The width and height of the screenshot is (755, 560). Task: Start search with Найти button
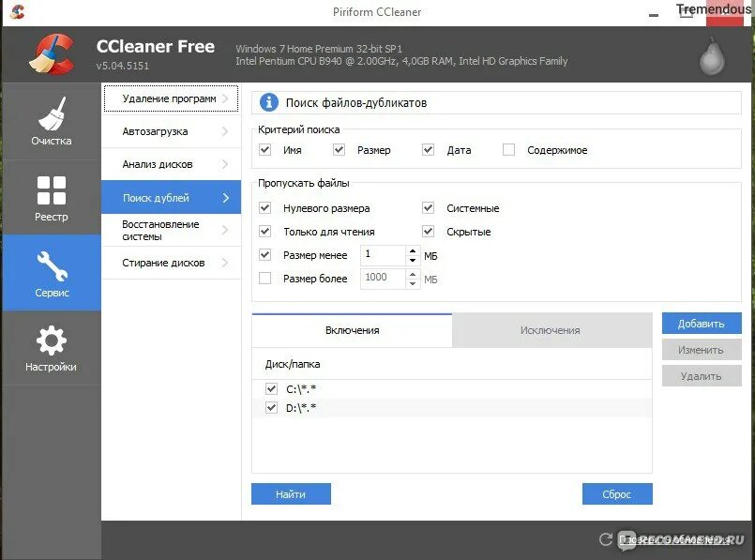[291, 494]
